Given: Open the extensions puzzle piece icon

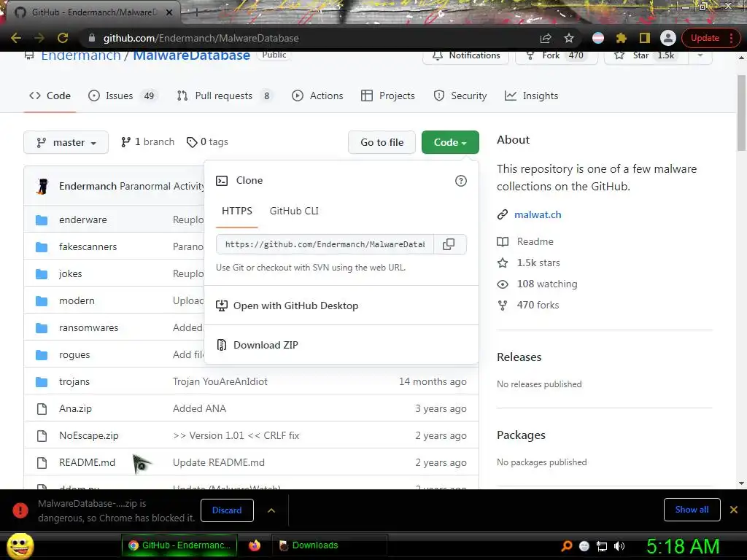Looking at the screenshot, I should (x=622, y=38).
